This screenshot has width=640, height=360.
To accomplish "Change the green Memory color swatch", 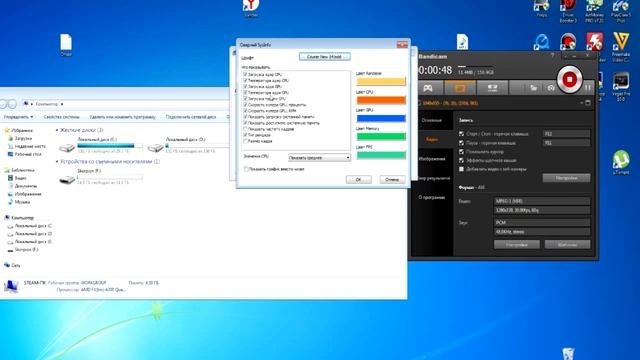I will 381,137.
